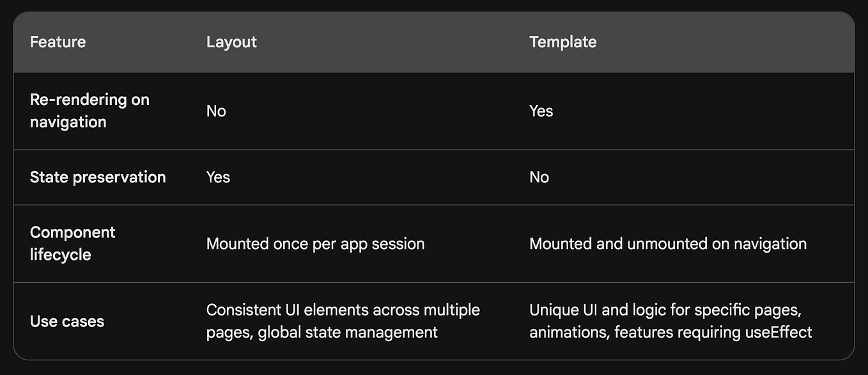Image resolution: width=868 pixels, height=375 pixels.
Task: Click 'Mounted and unmounted on navigation' text
Action: pos(667,244)
